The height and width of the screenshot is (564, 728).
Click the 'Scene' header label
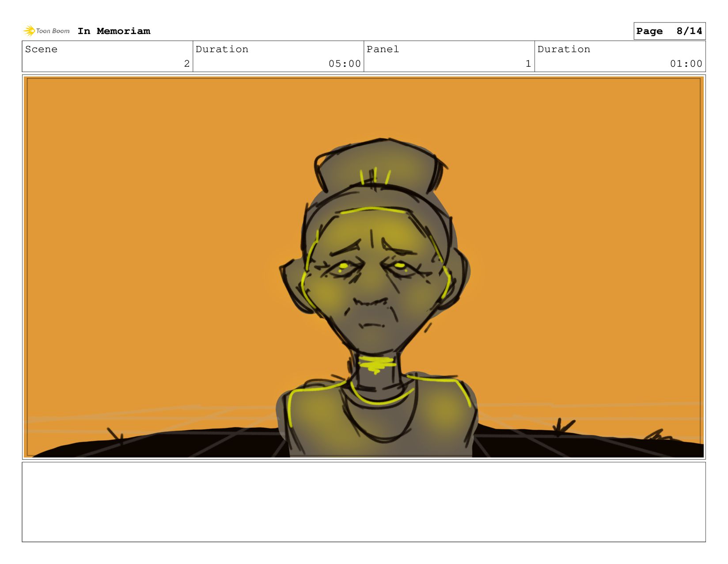41,49
